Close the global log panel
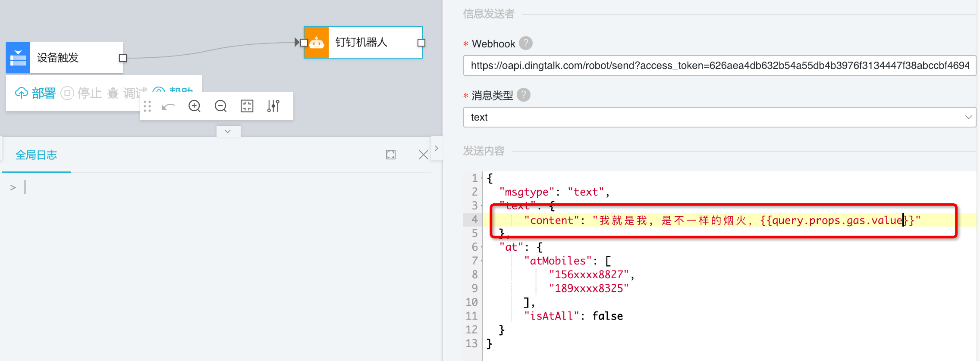This screenshot has width=980, height=361. [423, 155]
